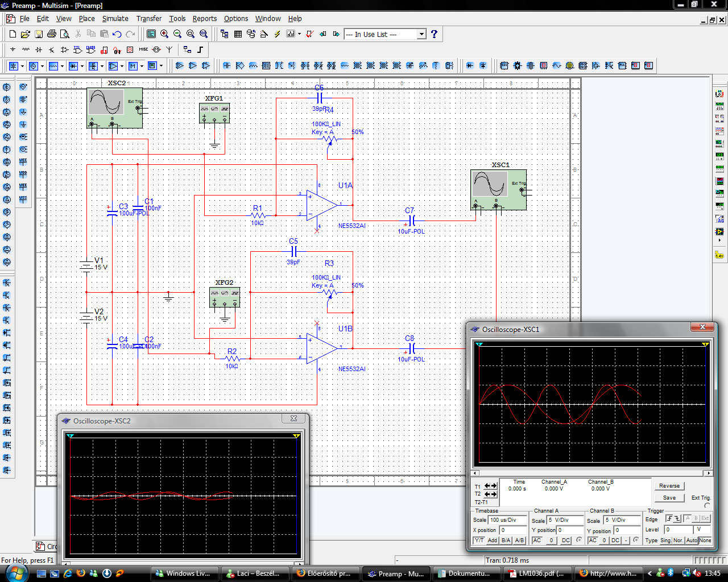Open the Grapher icon dropdown arrow
The height and width of the screenshot is (582, 728).
coord(299,34)
